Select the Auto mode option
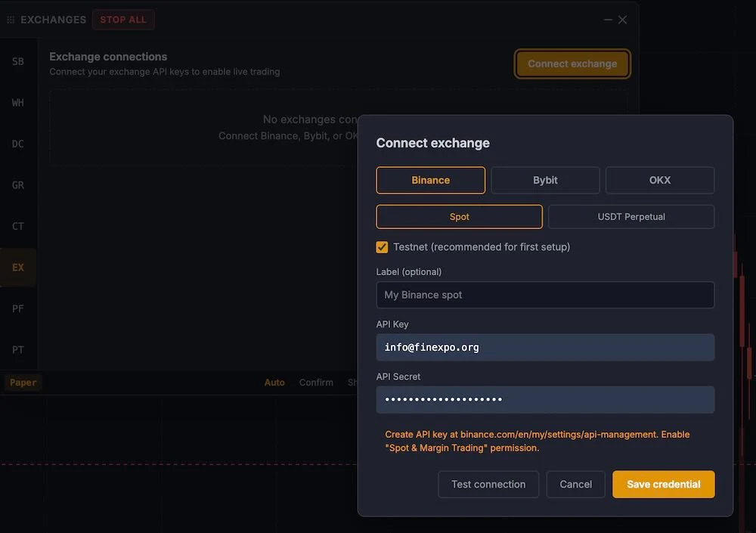This screenshot has width=756, height=533. click(x=274, y=383)
